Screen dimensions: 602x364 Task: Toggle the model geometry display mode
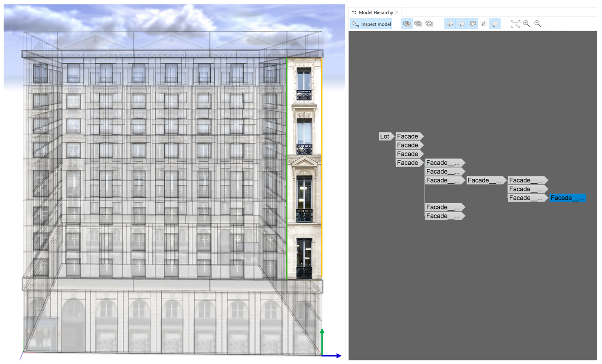pos(473,24)
